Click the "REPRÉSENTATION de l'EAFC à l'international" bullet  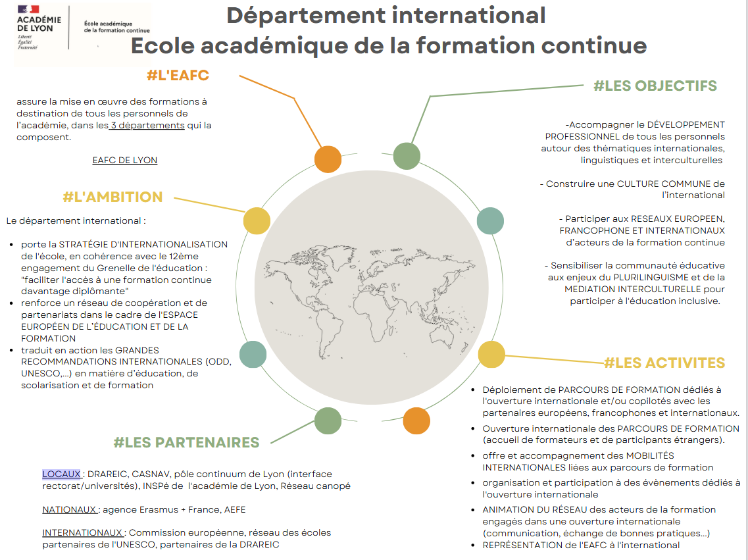click(581, 546)
